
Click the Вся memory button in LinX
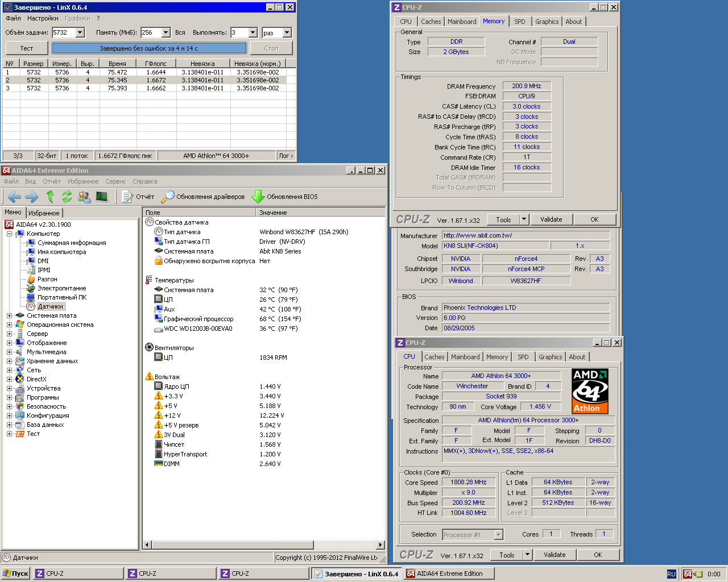pyautogui.click(x=180, y=32)
